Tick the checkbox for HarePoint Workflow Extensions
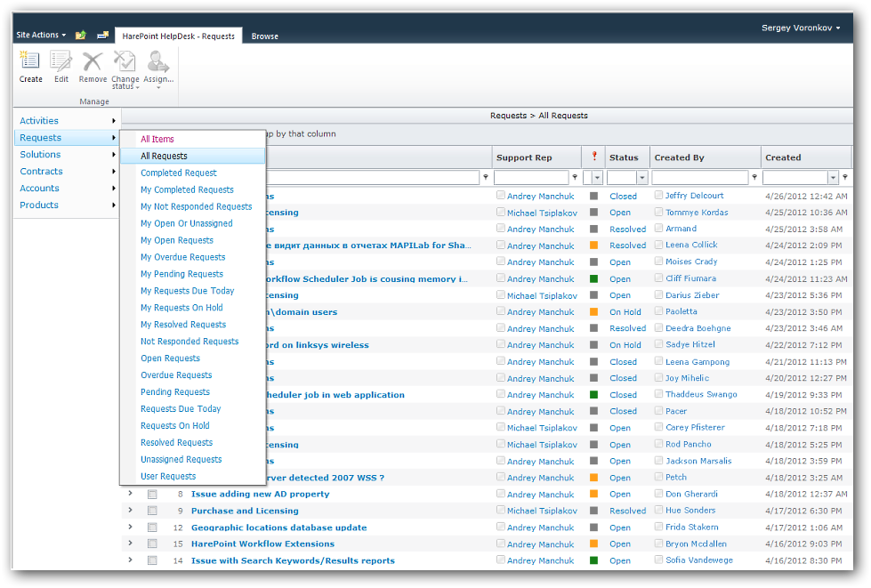This screenshot has height=588, width=871. [152, 544]
